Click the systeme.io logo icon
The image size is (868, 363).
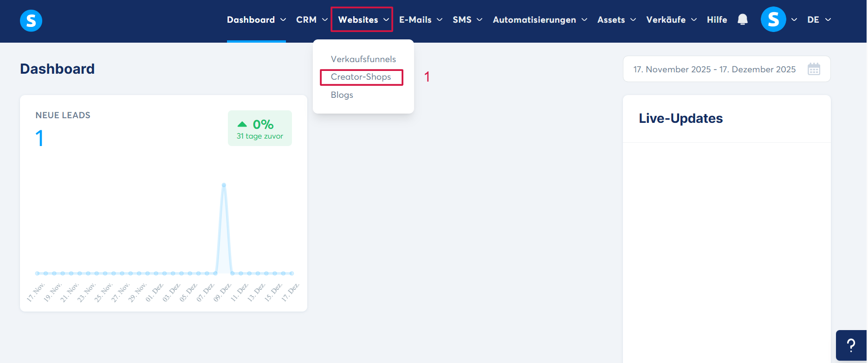pos(31,21)
